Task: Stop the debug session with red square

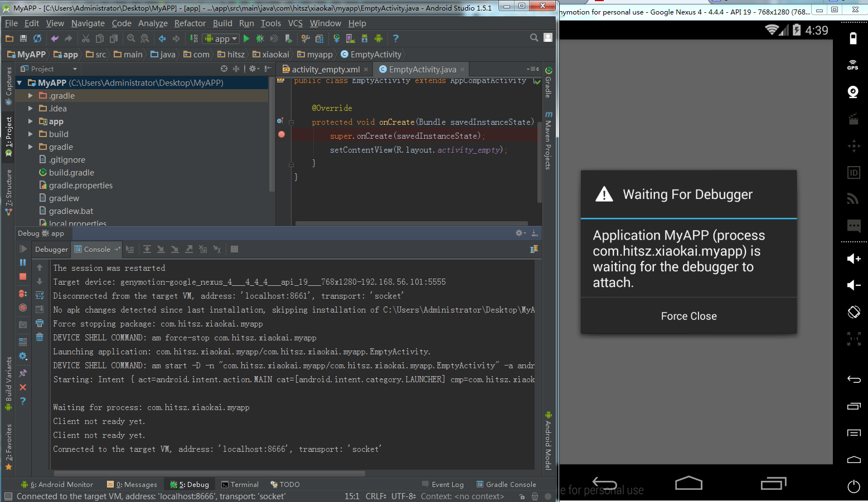Action: pos(23,276)
